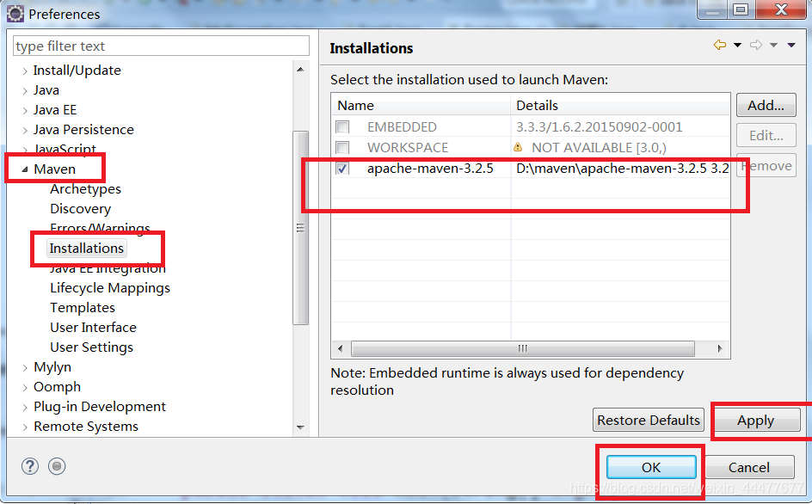Open the User Interface preference page
This screenshot has height=504, width=812.
(x=93, y=328)
